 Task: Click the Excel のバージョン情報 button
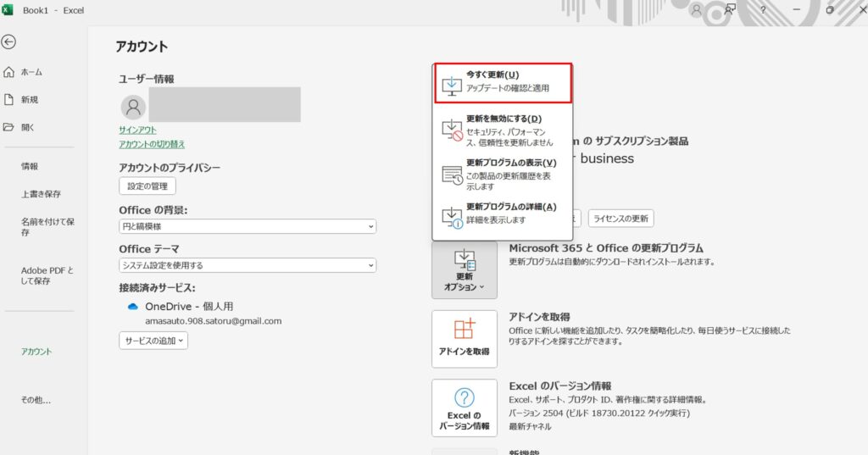point(465,408)
